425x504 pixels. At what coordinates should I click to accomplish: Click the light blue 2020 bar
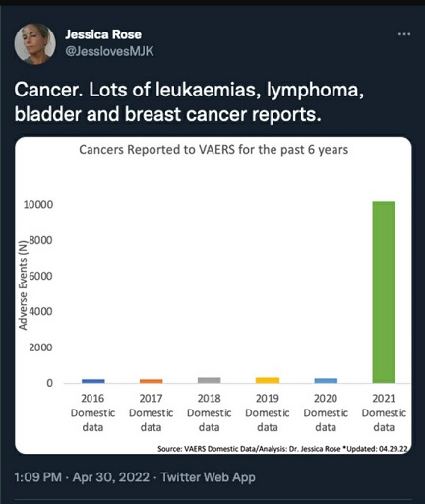[326, 380]
